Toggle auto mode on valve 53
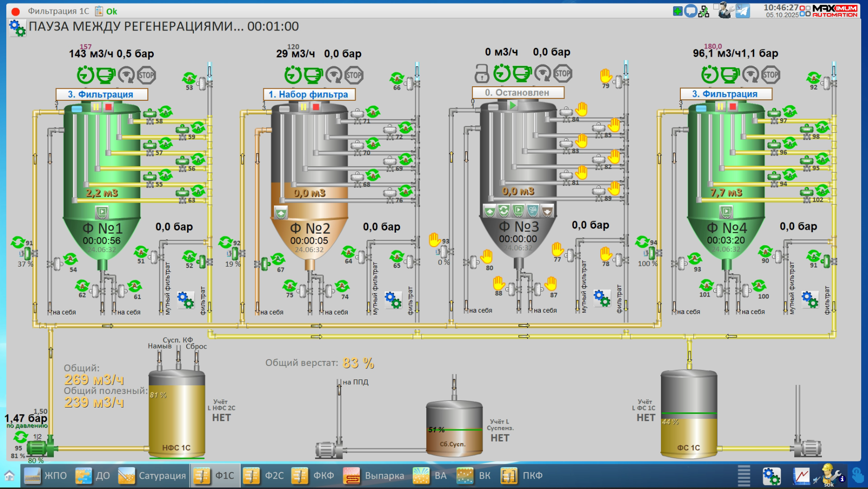Image resolution: width=868 pixels, height=489 pixels. (189, 78)
